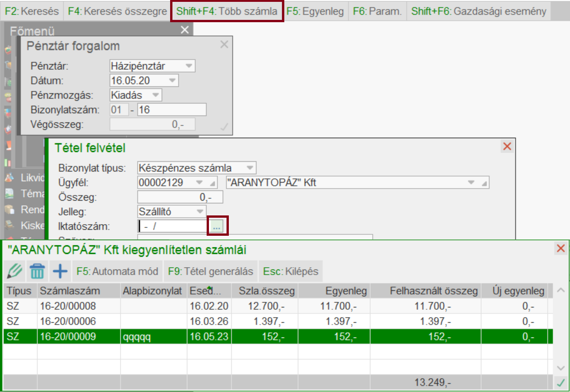Click the Új egyenleg column header

tap(514, 291)
